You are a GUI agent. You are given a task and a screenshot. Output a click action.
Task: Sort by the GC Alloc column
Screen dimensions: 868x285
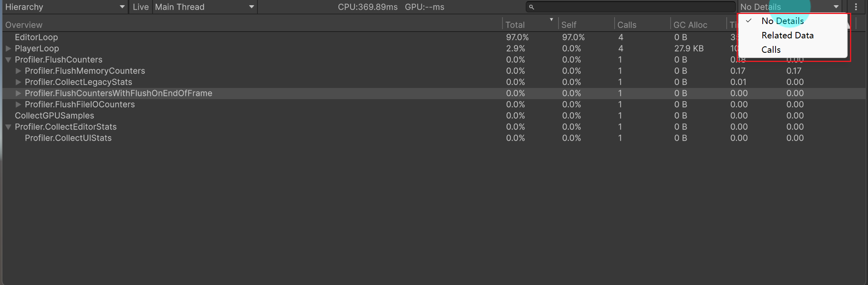coord(690,25)
